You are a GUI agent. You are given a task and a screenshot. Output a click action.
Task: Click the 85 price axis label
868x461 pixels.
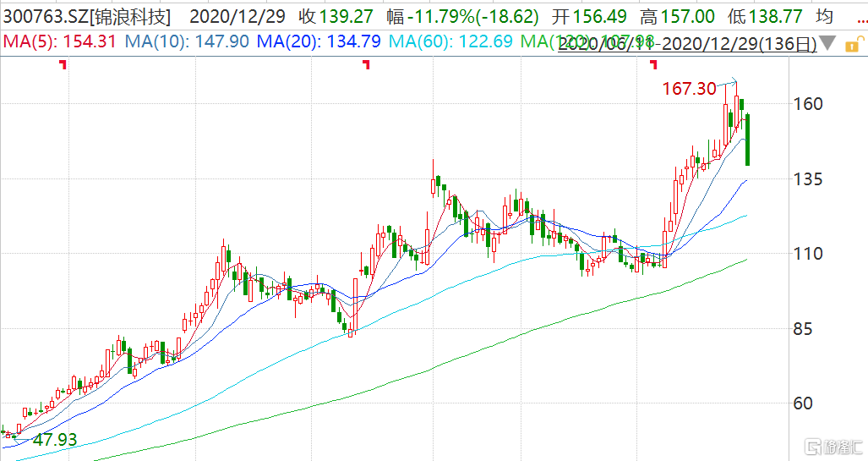tap(803, 329)
